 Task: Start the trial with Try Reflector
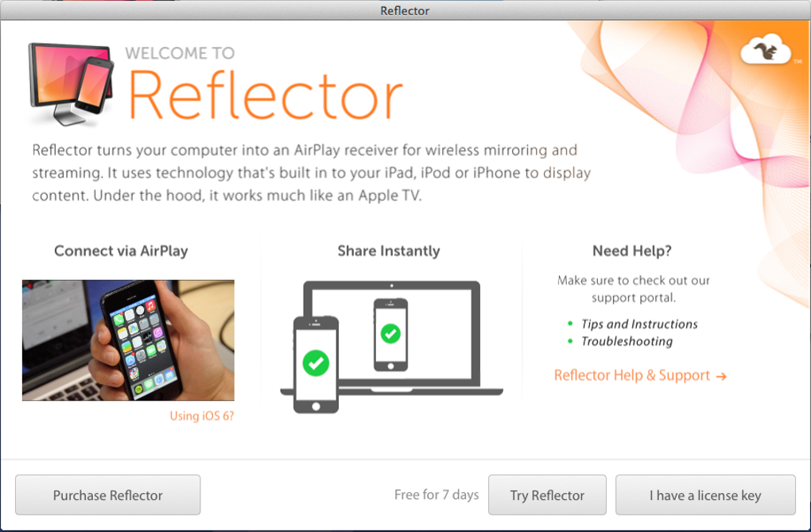pos(547,495)
